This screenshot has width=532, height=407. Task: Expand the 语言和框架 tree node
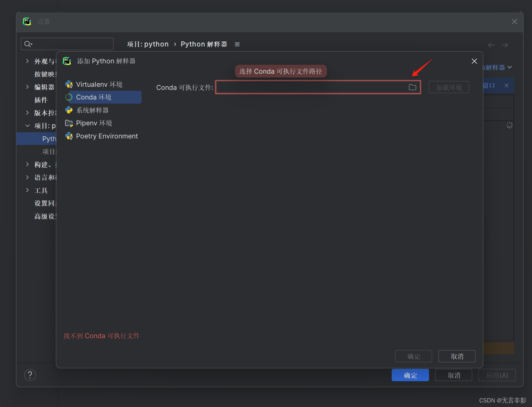tap(27, 177)
